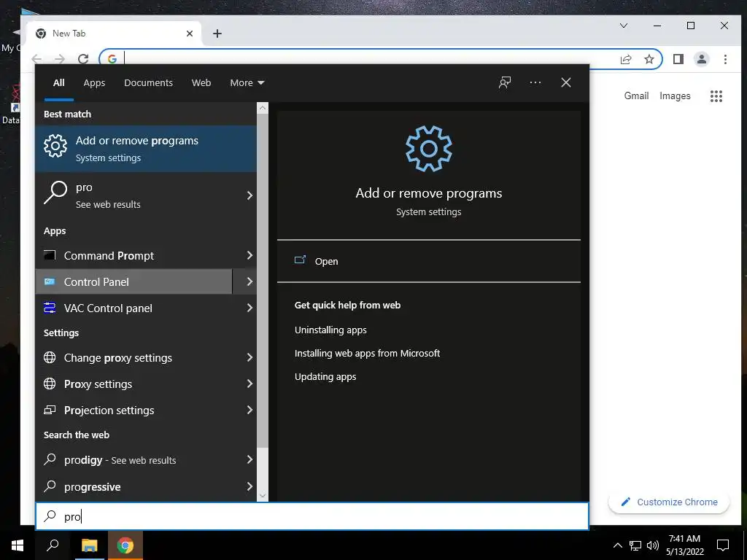Screen dimensions: 747x560
Task: Open File Explorer from the taskbar
Action: 89,545
